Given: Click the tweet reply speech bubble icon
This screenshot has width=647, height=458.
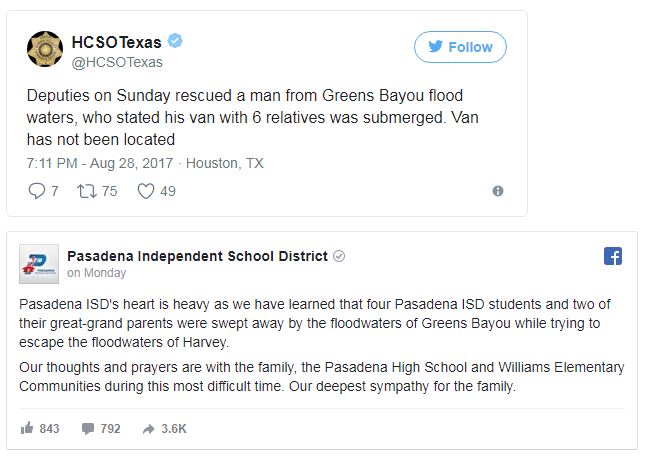Looking at the screenshot, I should [x=37, y=191].
